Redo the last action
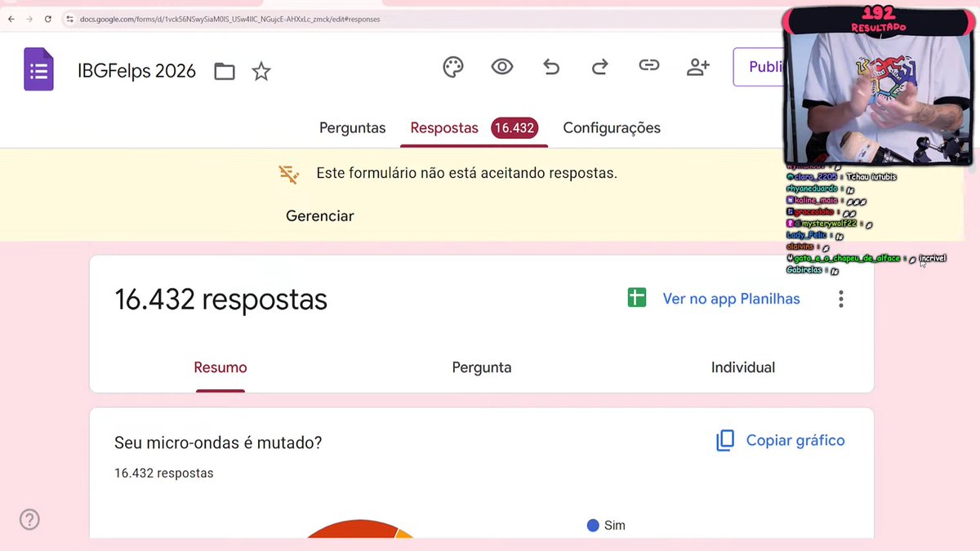980x551 pixels. click(x=600, y=67)
